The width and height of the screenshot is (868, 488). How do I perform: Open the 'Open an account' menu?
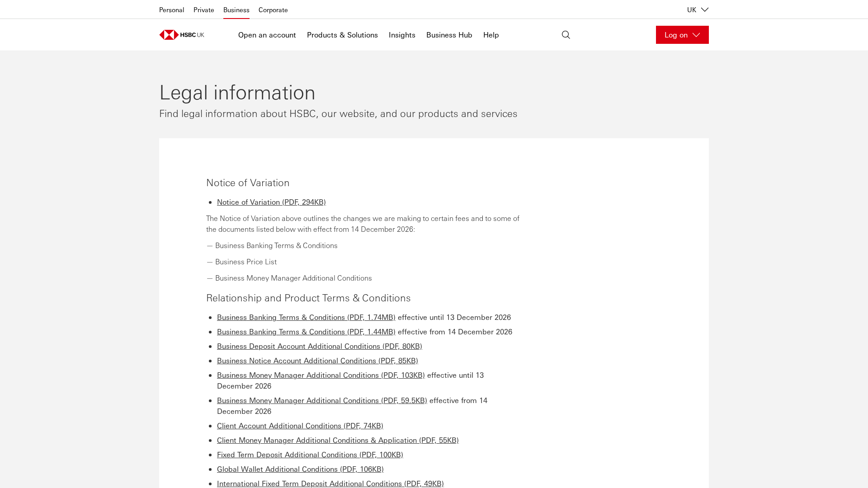point(267,35)
